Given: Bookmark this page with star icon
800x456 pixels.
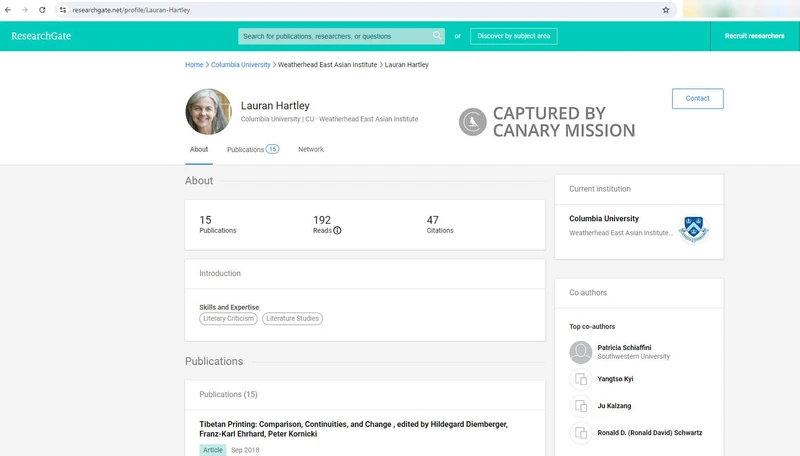Looking at the screenshot, I should (666, 10).
